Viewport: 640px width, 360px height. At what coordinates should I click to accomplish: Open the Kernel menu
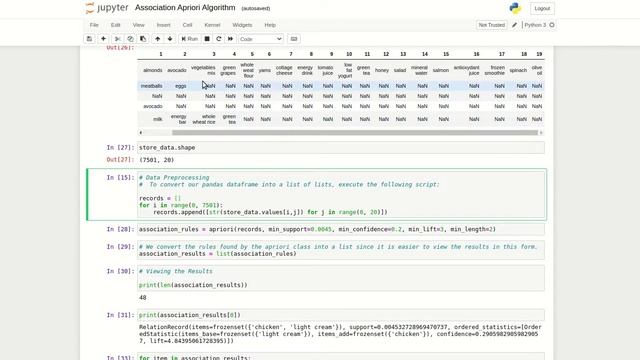pyautogui.click(x=212, y=25)
